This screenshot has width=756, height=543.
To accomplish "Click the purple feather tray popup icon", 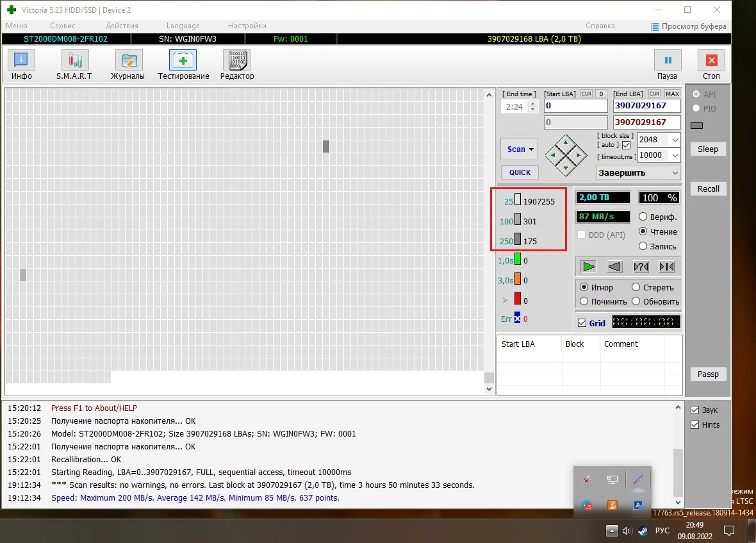I will coord(638,480).
